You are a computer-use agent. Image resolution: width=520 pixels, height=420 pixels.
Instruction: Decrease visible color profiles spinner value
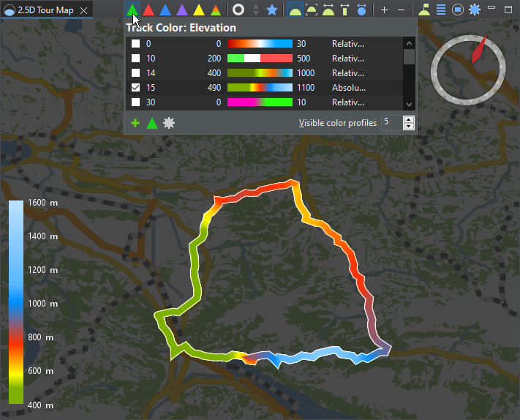coord(409,126)
